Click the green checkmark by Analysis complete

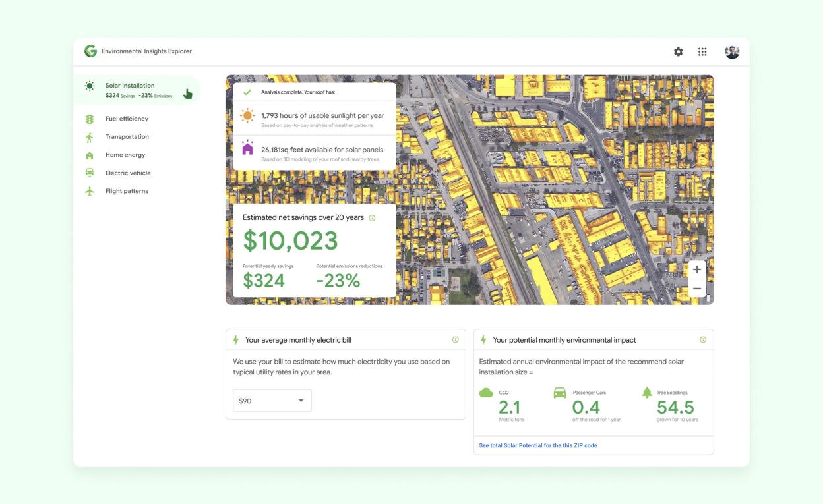pos(247,92)
